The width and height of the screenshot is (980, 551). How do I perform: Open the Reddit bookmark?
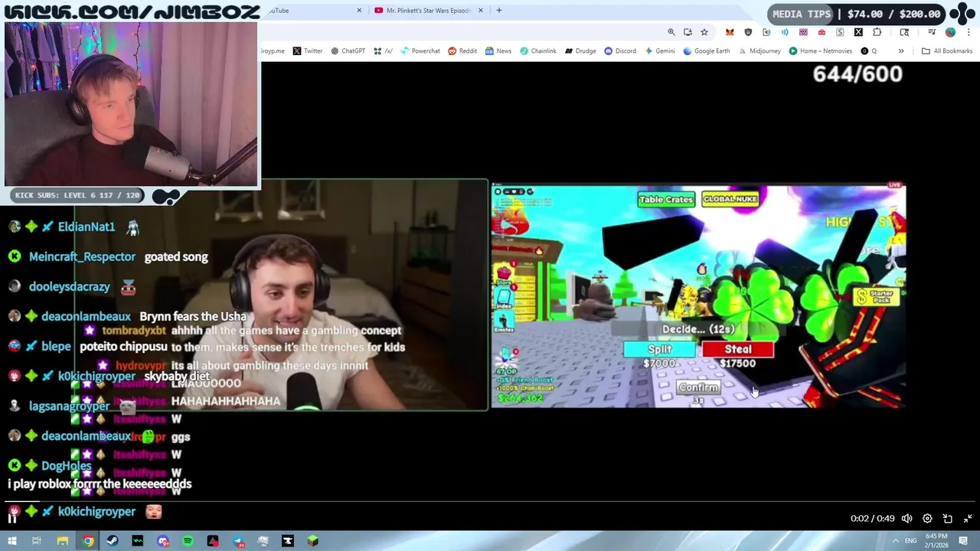462,51
